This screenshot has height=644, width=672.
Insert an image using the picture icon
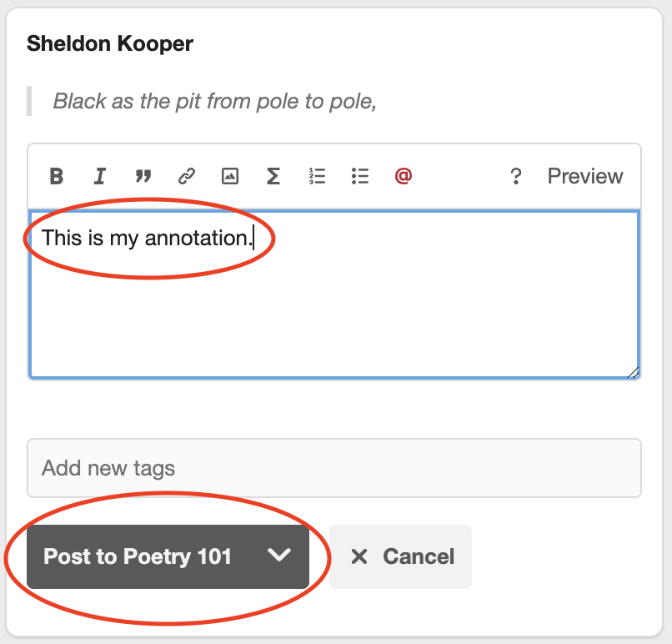230,176
